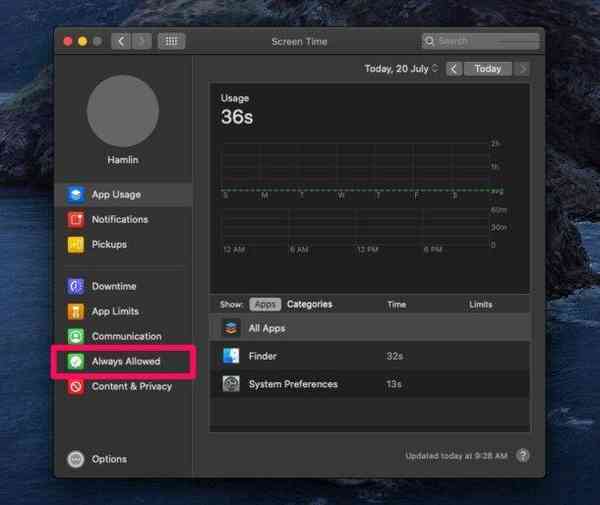
Task: Click inside the Search field
Action: [481, 41]
